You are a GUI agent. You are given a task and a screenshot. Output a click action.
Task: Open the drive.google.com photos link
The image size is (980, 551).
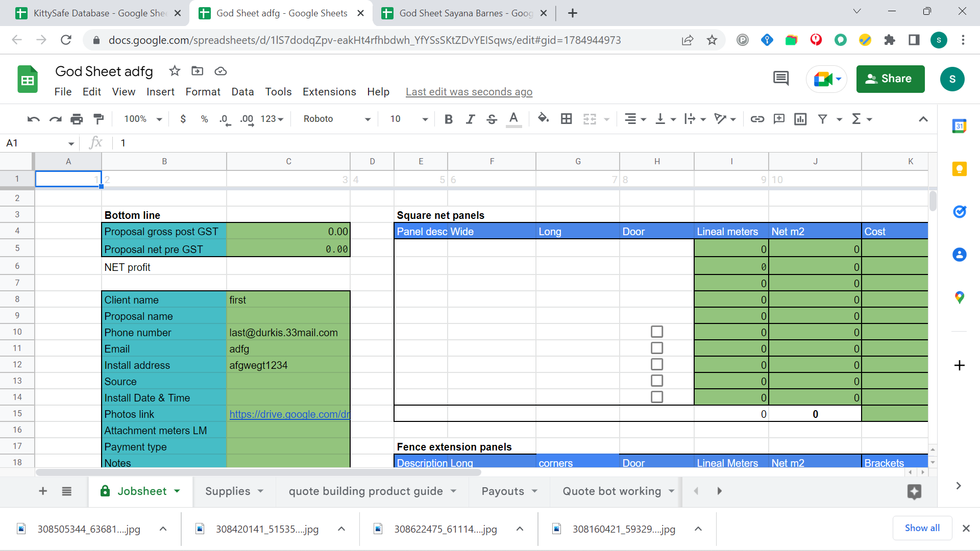(x=289, y=414)
